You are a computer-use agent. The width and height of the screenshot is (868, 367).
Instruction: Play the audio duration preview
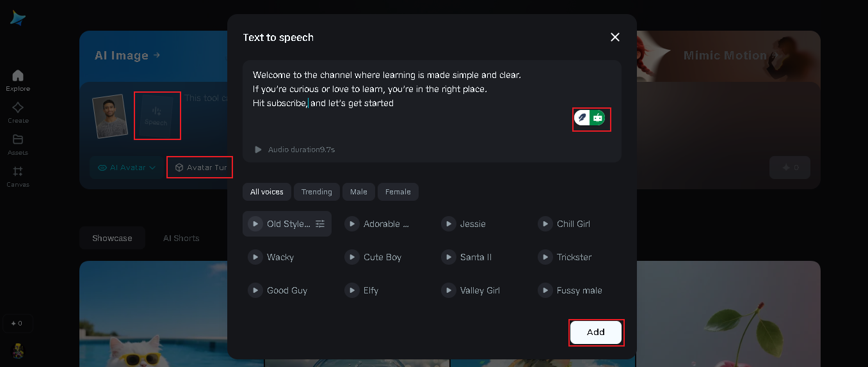click(258, 150)
